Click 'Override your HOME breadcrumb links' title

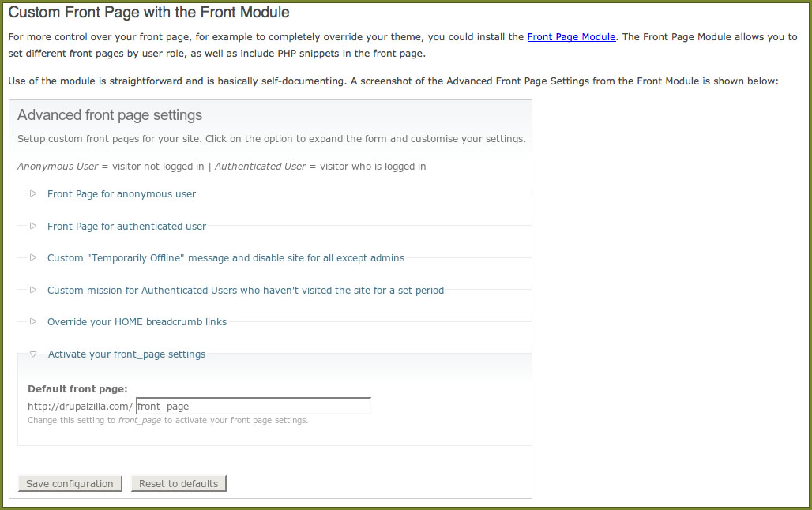(137, 321)
